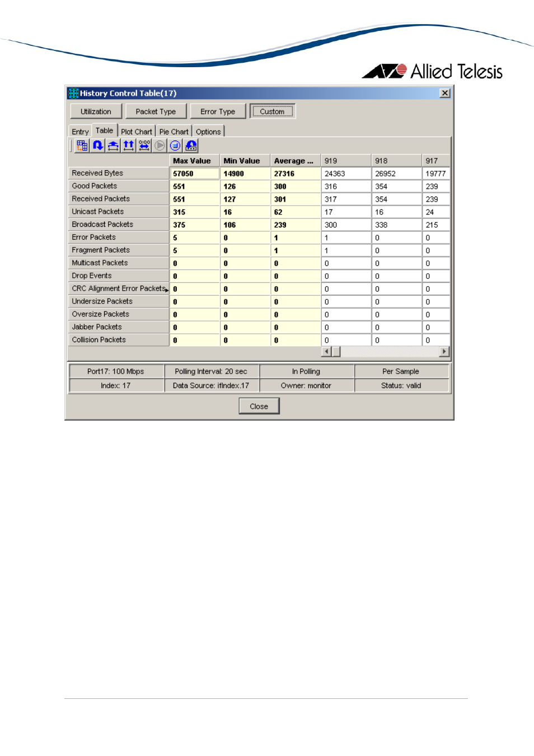
Task: Click the Per Sample status field
Action: pos(401,371)
